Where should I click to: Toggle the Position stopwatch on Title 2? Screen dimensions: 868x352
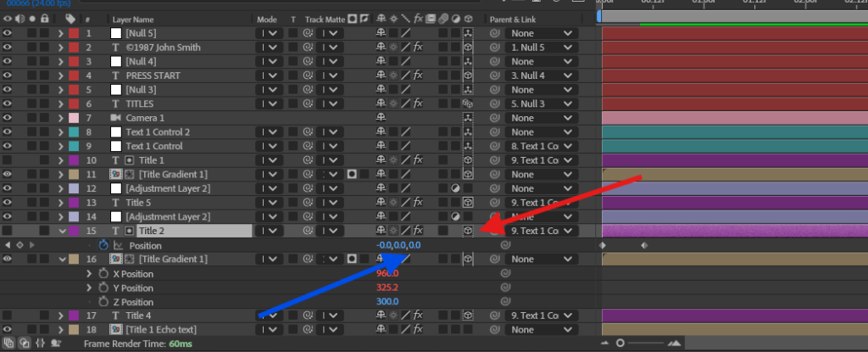tap(103, 245)
